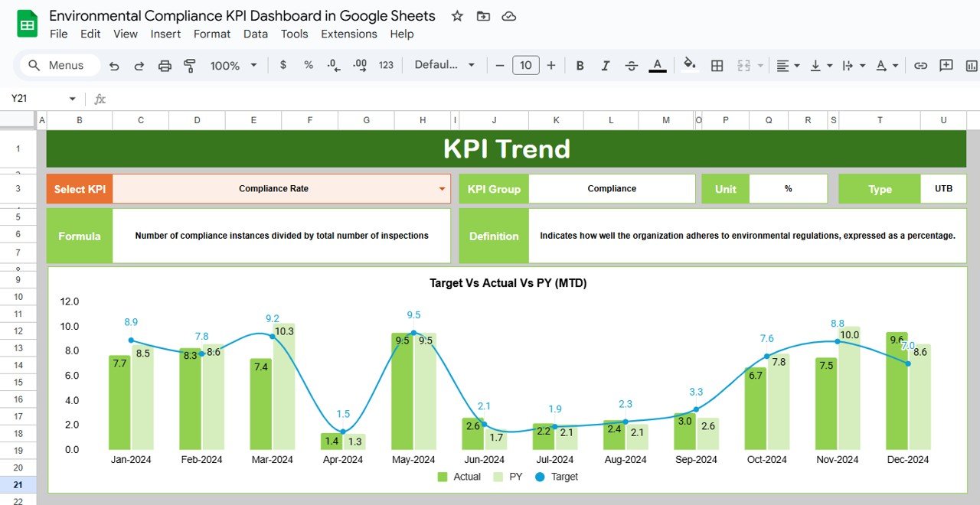Click the Redo arrow
This screenshot has height=505, width=980.
(x=139, y=66)
